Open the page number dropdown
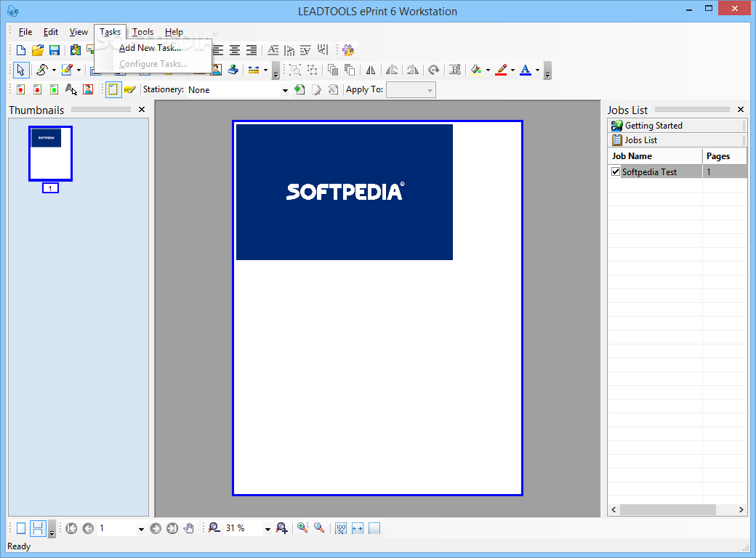The height and width of the screenshot is (558, 756). click(x=141, y=529)
